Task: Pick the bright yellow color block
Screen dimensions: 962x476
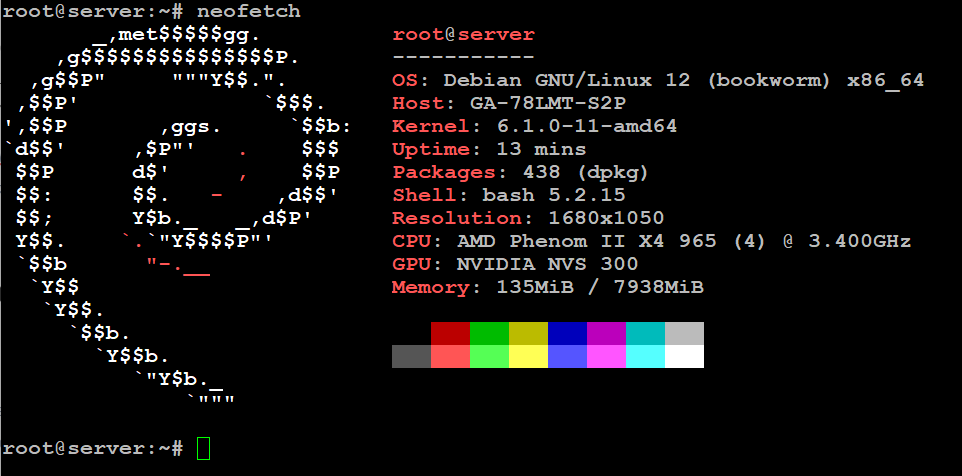Action: [x=528, y=356]
